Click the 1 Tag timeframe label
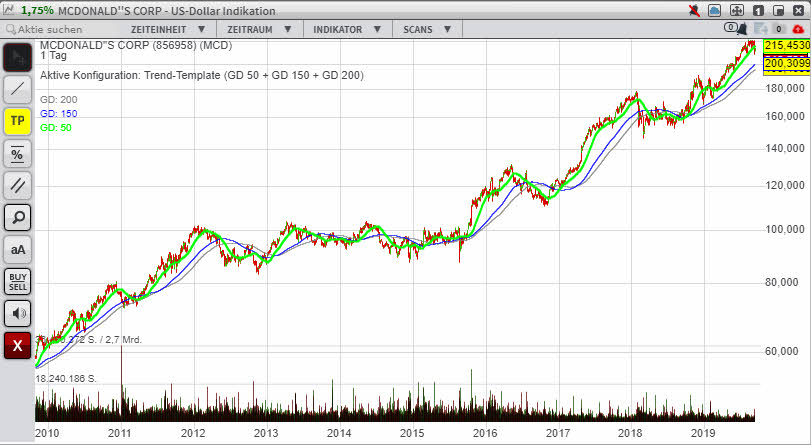811x445 pixels. (x=53, y=55)
